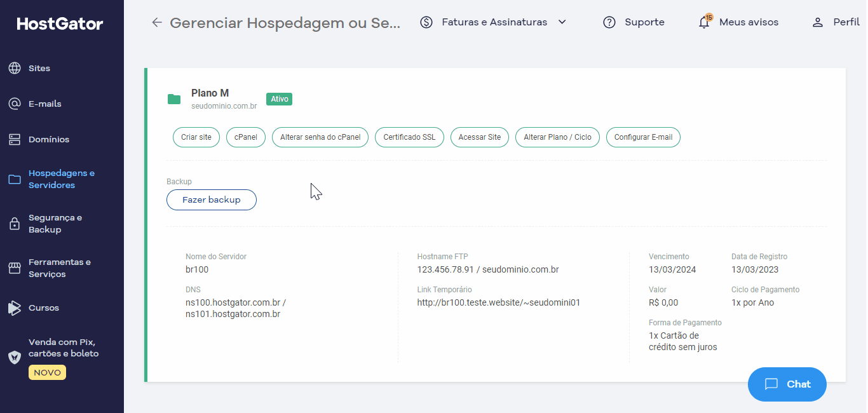The image size is (868, 413).
Task: Click the Cursos play icon
Action: 15,308
